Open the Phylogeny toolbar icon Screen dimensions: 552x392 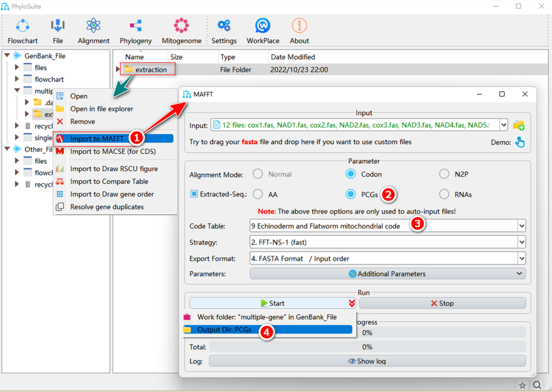click(x=135, y=26)
